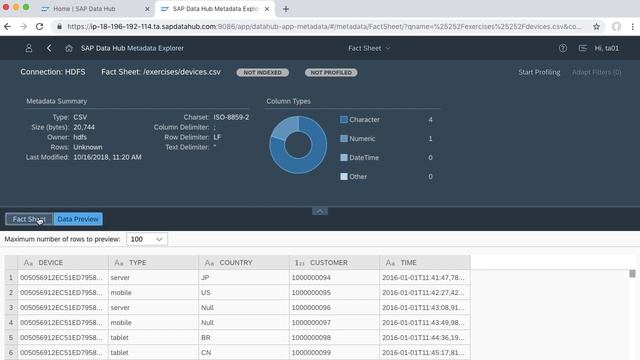This screenshot has width=640, height=360.
Task: Click the Numeric legend color swatch
Action: 344,139
